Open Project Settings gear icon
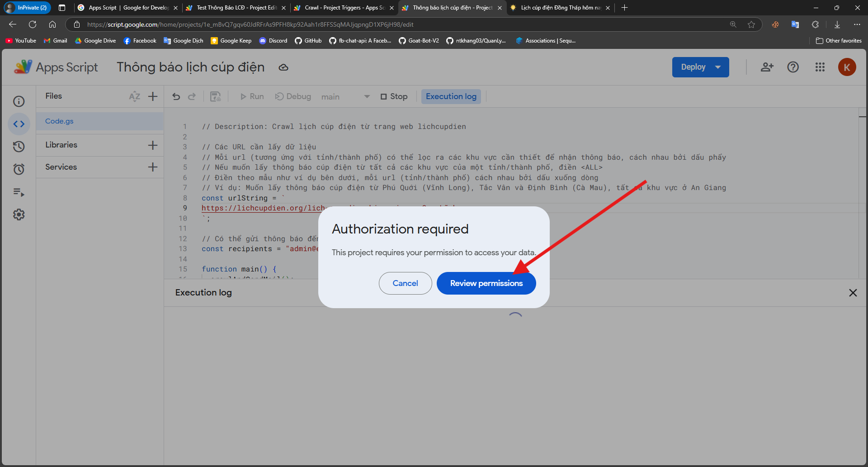This screenshot has width=868, height=467. tap(19, 214)
